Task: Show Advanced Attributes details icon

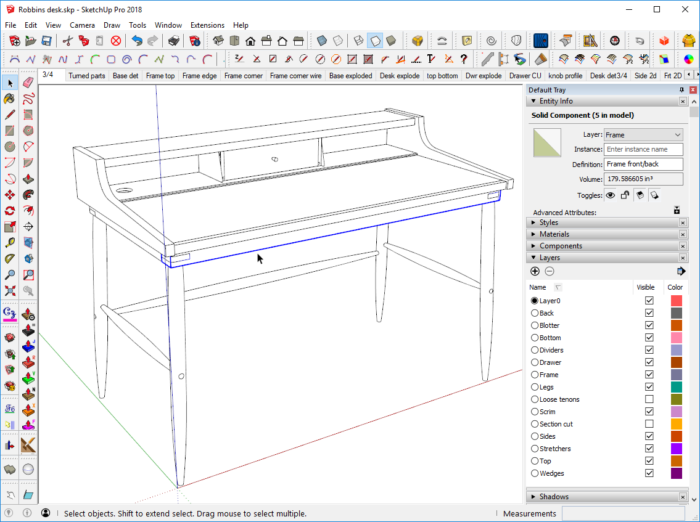Action: point(677,210)
